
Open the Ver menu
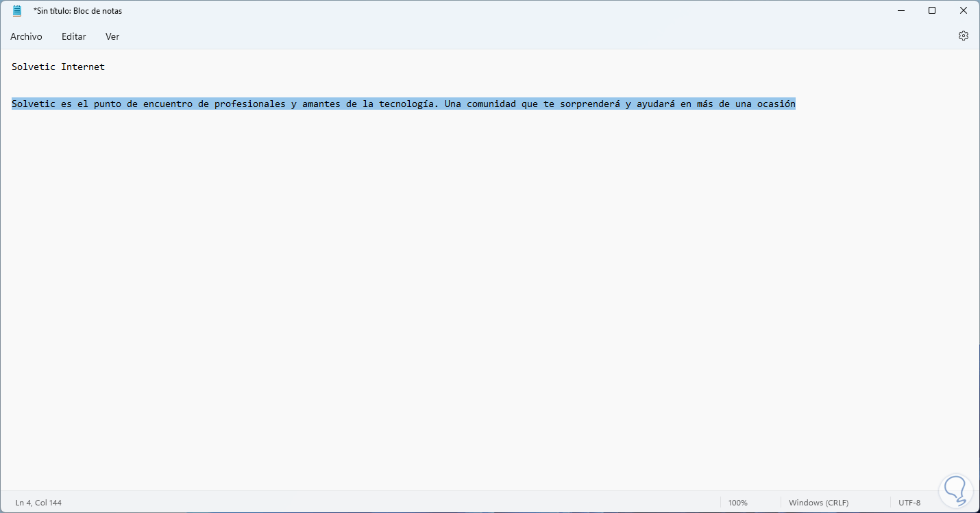click(112, 36)
